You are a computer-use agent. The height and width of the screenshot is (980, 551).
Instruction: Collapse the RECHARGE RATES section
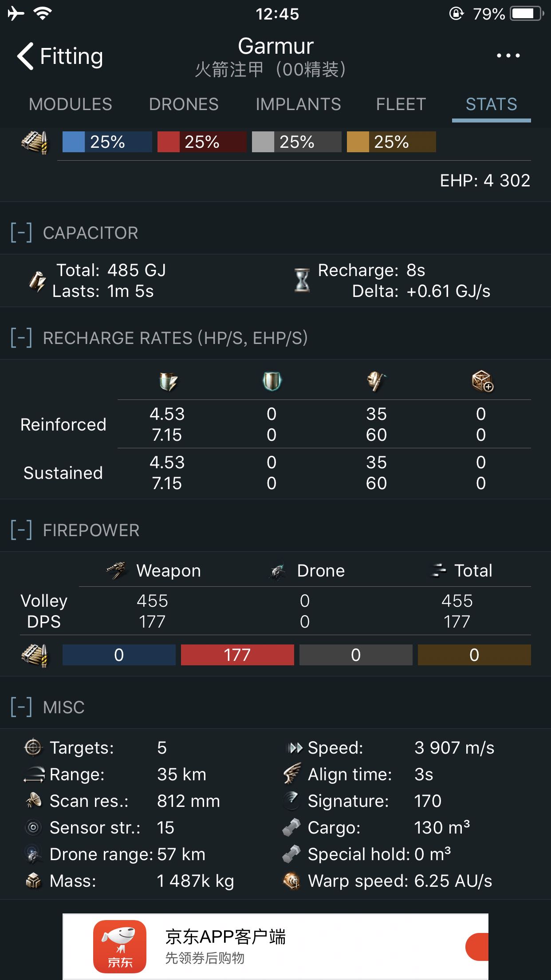point(21,338)
